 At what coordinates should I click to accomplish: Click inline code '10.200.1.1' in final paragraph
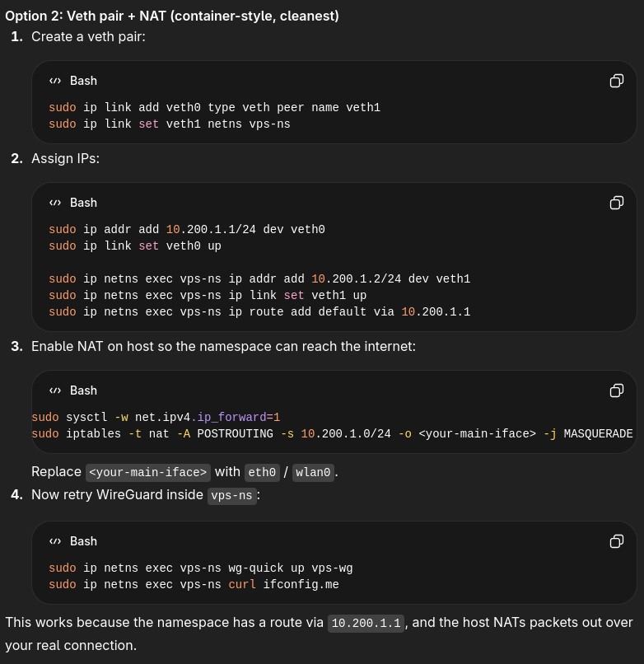point(366,624)
